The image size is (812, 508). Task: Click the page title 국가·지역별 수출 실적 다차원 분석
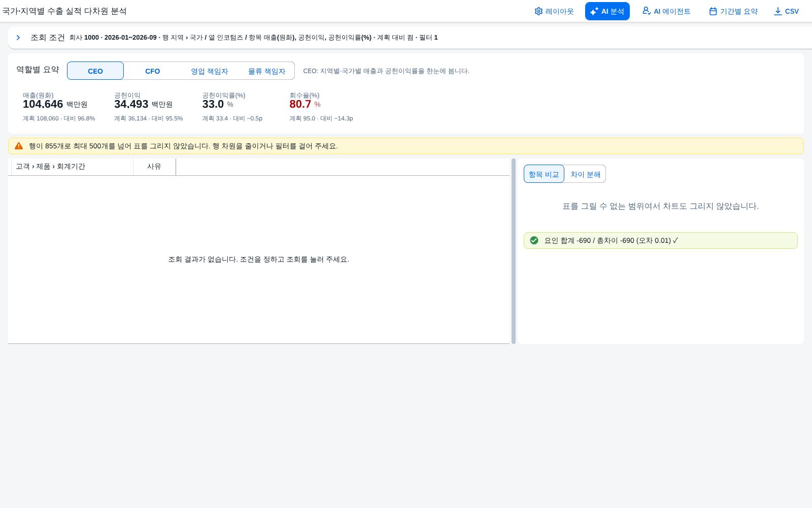point(64,11)
